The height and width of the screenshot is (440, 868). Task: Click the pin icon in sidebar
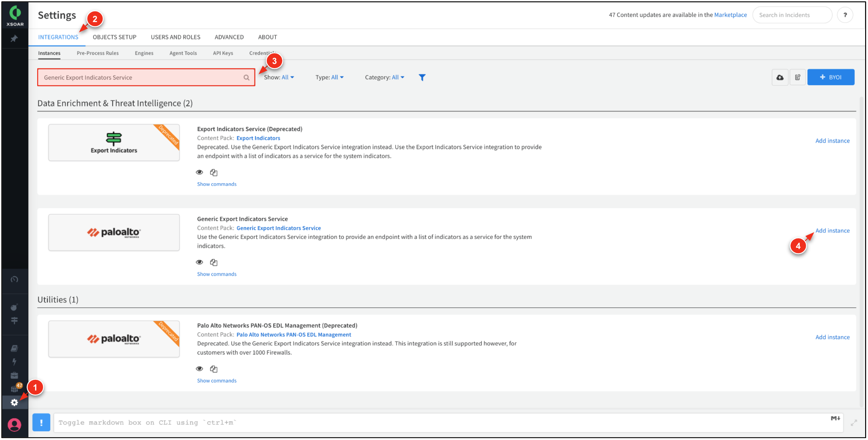14,39
